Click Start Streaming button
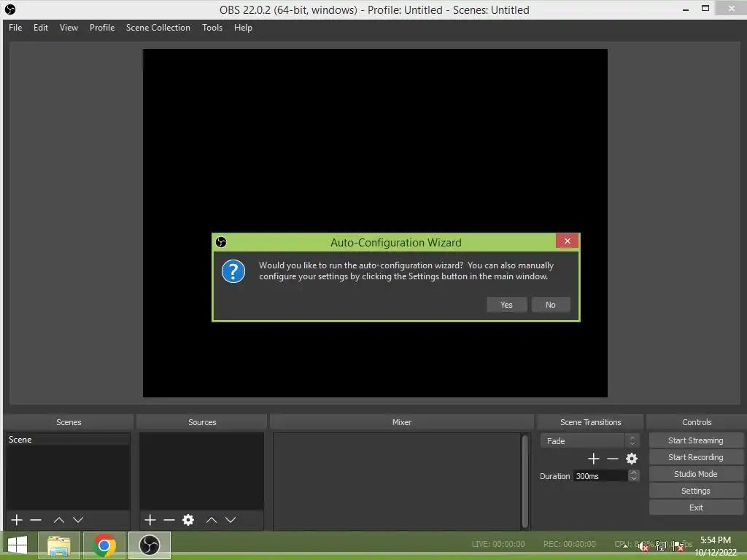 click(x=695, y=440)
